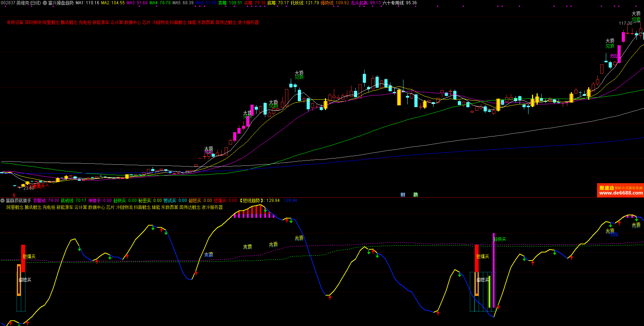This screenshot has height=326, width=644.
Task: Open the www.de6688.com watermark link
Action: tap(621, 193)
